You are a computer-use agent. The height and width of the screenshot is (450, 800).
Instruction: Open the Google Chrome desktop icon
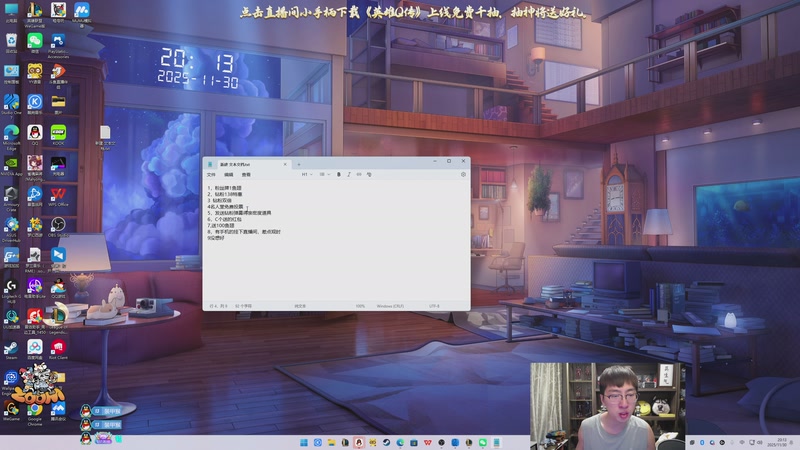click(x=35, y=414)
